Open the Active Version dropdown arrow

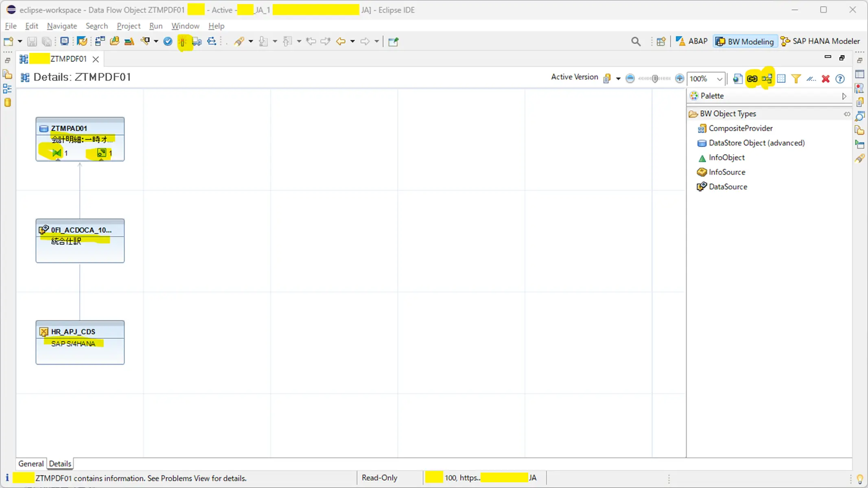click(618, 79)
